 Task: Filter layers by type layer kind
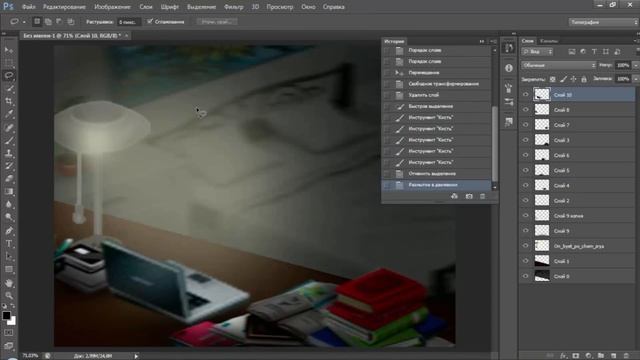point(594,52)
